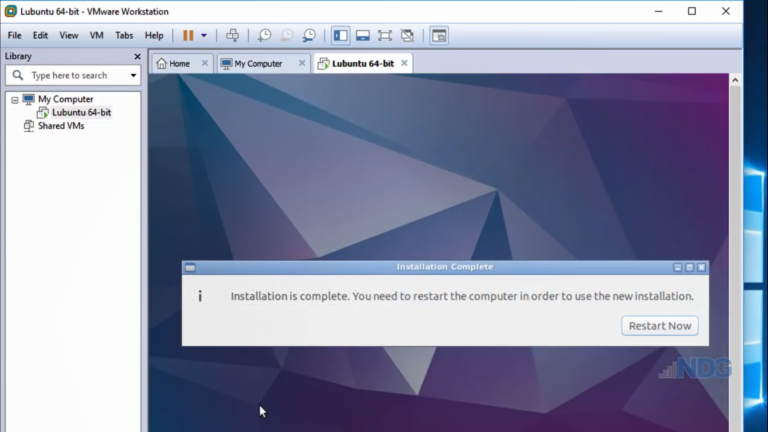768x432 pixels.
Task: Pause the virtual machine via pause icon
Action: pyautogui.click(x=188, y=35)
